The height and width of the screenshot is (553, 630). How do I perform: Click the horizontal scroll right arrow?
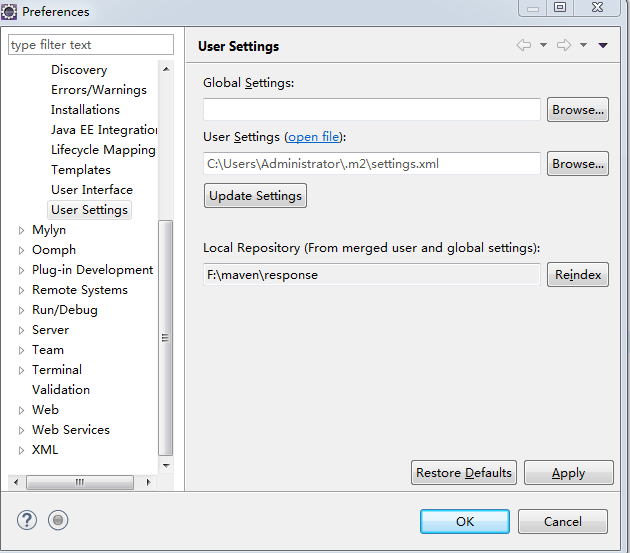click(149, 482)
